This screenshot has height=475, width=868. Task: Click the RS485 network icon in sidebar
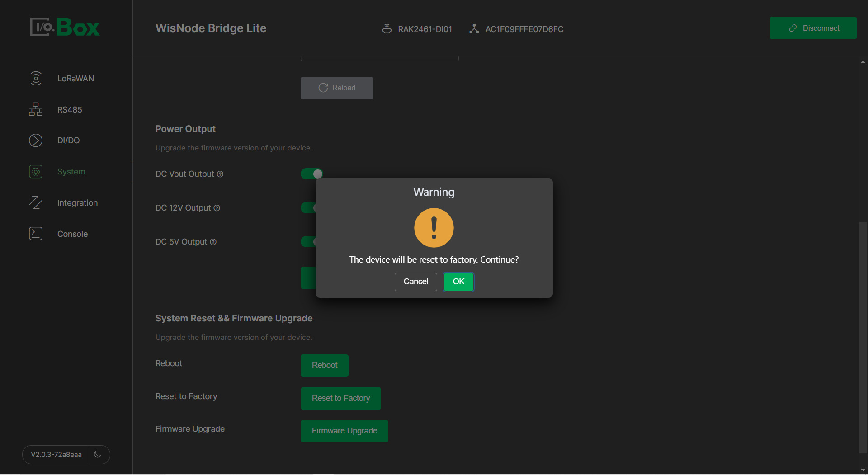(36, 109)
